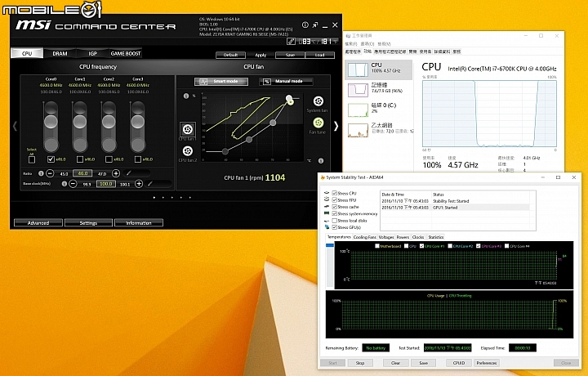Go to next Command Center page arrow
The height and width of the screenshot is (376, 588).
pyautogui.click(x=336, y=127)
